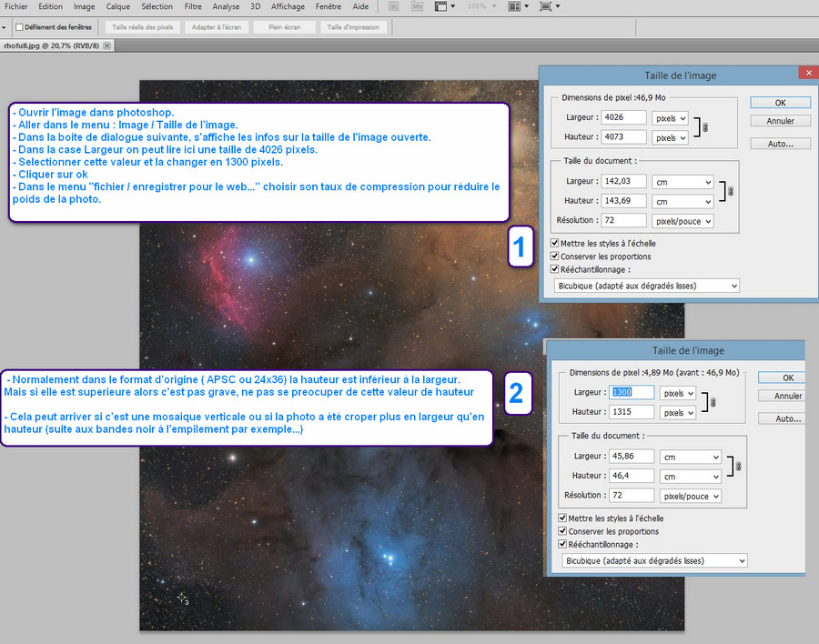Viewport: 819px width, 644px height.
Task: Toggle Rééchantillonnage in the 4,89 Mo dialog
Action: tap(562, 544)
